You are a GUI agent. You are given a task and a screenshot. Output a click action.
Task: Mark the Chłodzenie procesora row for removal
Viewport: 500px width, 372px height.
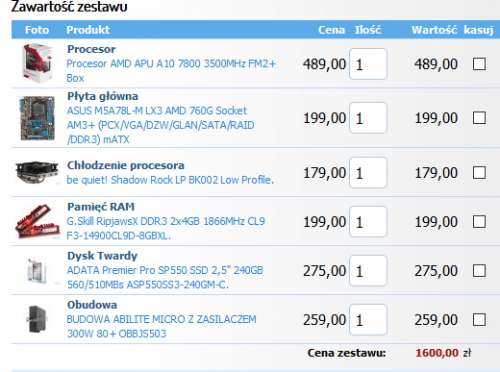tap(479, 173)
